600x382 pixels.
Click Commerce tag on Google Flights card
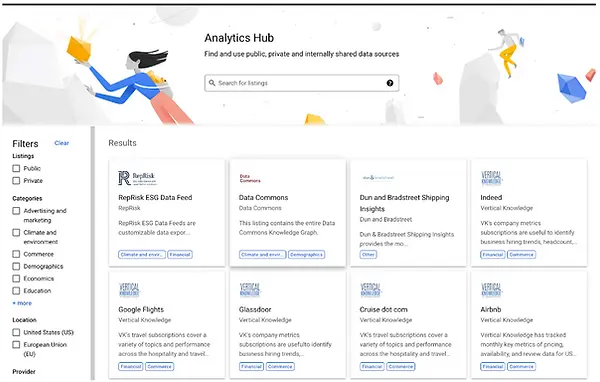tap(160, 366)
